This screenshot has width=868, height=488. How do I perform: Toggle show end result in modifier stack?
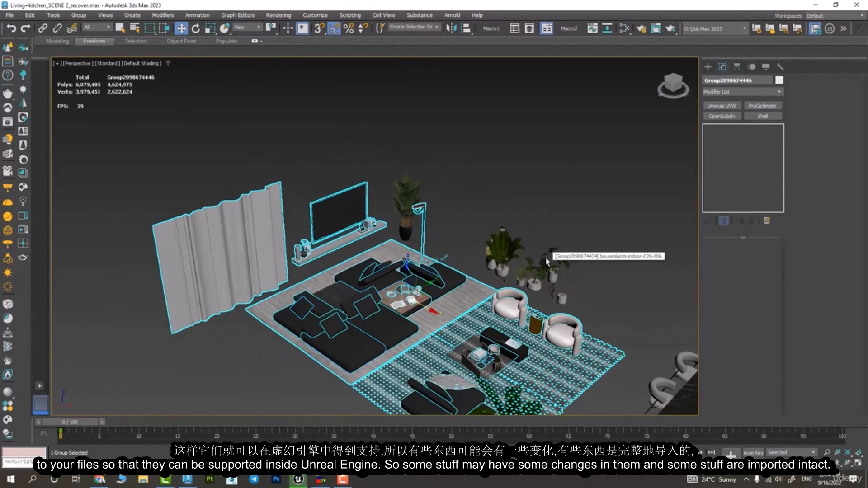pos(724,221)
